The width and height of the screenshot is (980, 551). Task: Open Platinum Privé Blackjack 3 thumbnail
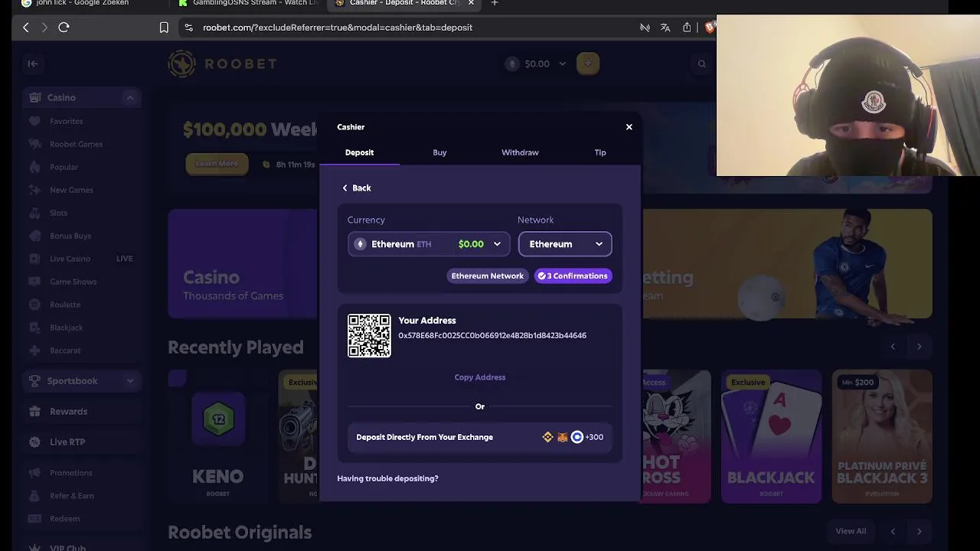[882, 436]
